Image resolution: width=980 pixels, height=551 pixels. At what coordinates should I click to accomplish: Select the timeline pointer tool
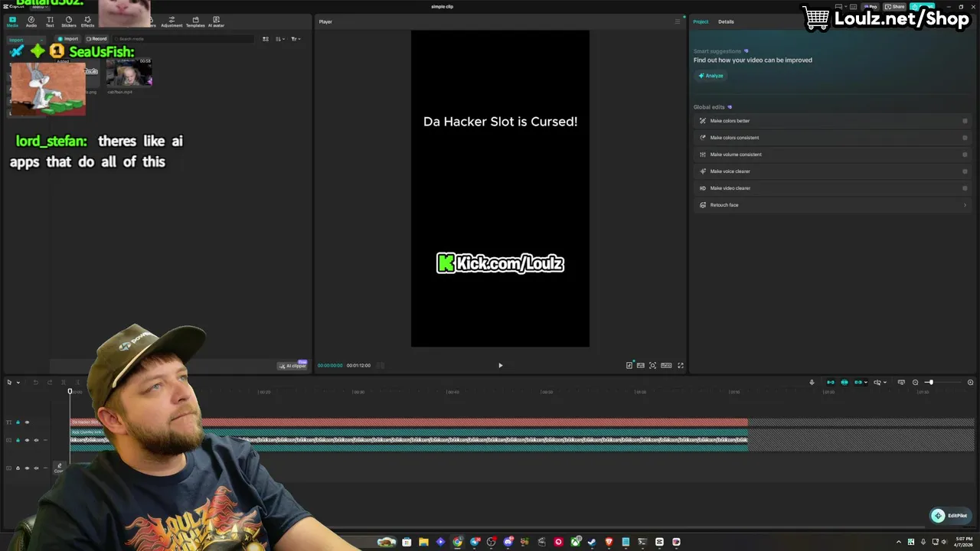9,383
